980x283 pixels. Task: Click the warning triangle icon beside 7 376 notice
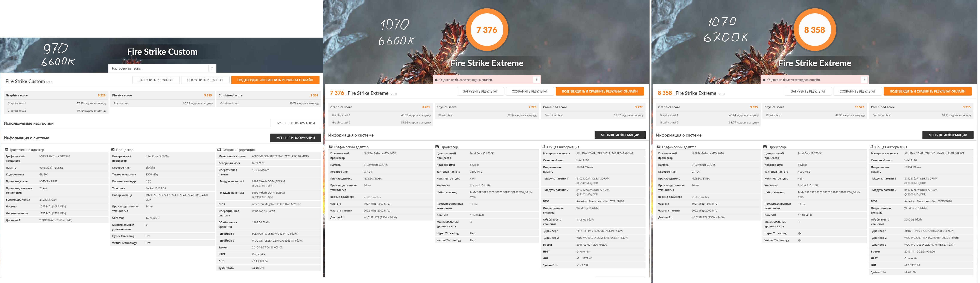436,80
